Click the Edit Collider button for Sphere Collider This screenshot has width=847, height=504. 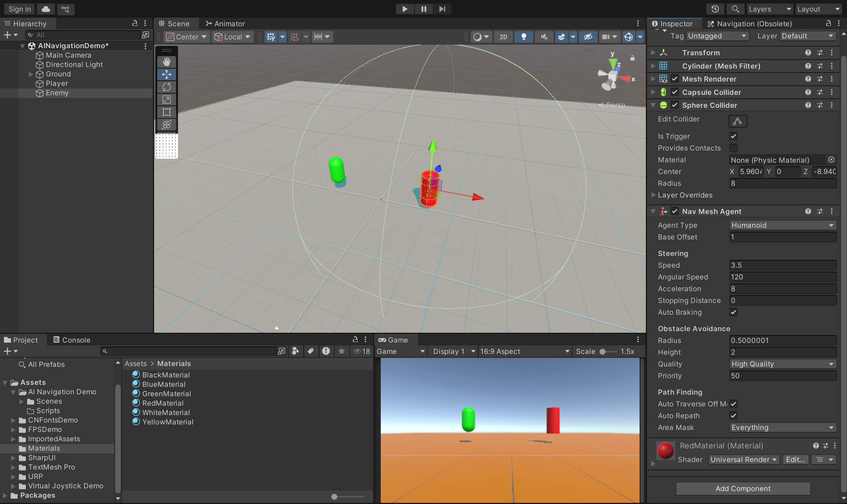[x=738, y=121]
